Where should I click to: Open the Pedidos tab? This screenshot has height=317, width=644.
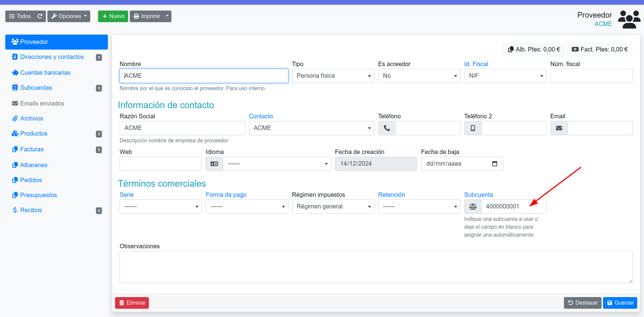pos(56,180)
